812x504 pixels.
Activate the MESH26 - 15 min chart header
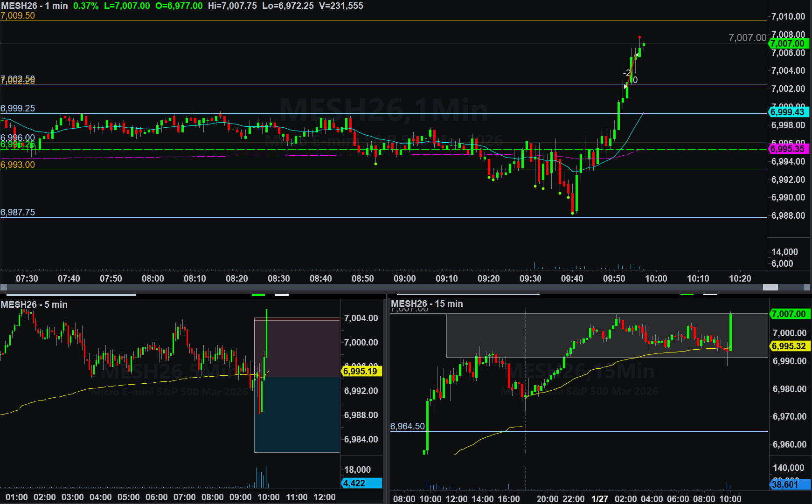(x=427, y=304)
